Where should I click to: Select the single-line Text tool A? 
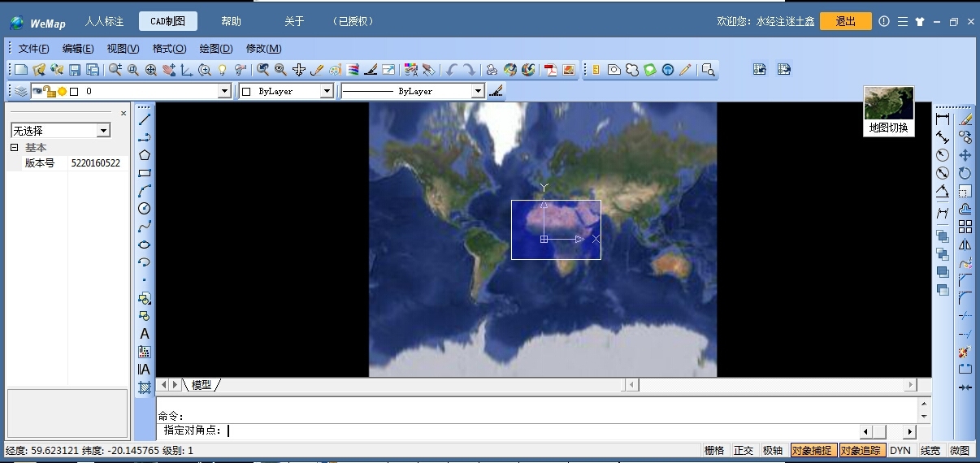tap(145, 334)
